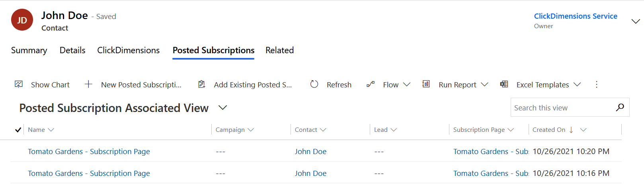Open the Excel Templates dropdown arrow
Viewport: 644px width, 193px height.
[x=577, y=85]
